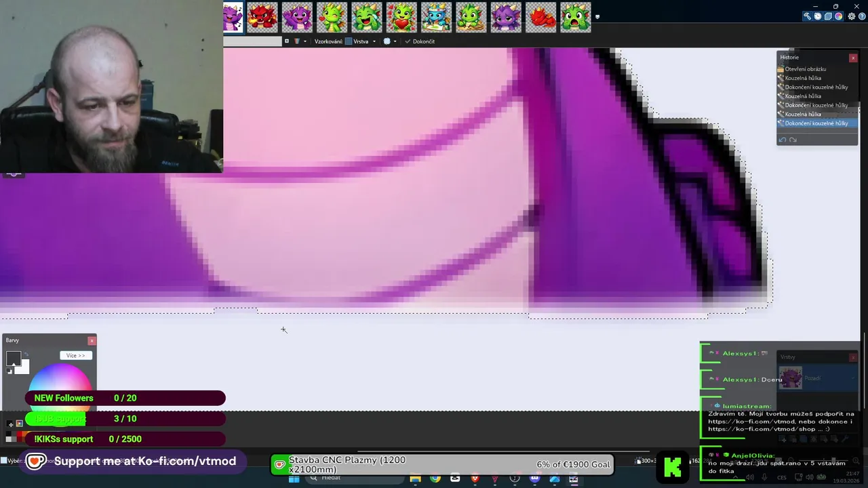
Task: Toggle the Colors window button
Action: [x=839, y=17]
